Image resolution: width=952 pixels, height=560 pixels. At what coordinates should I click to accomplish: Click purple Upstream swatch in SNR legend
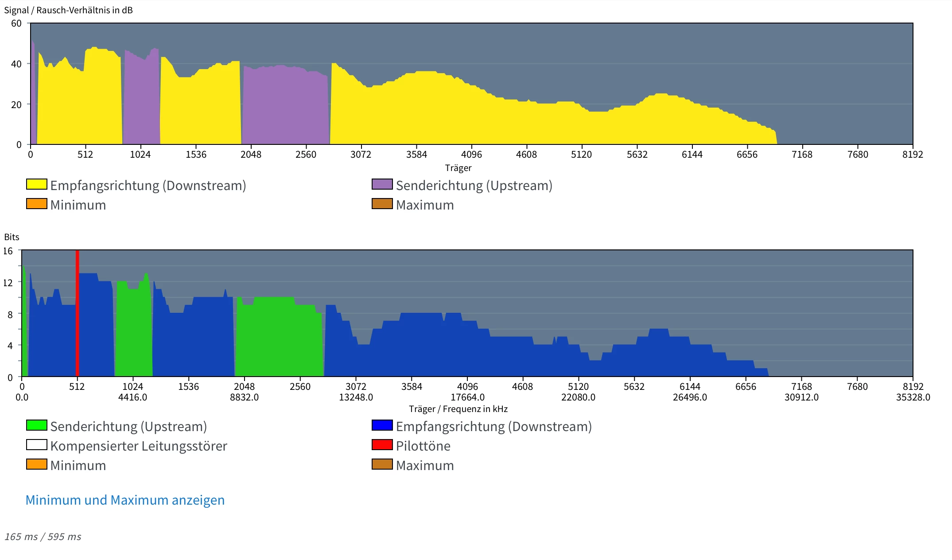coord(382,184)
